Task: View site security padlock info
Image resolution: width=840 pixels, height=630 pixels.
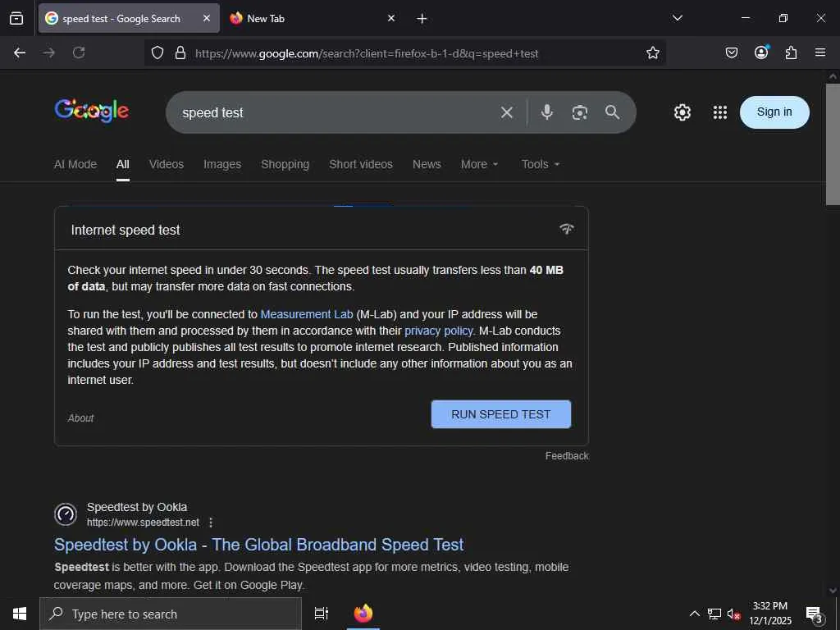Action: tap(180, 52)
